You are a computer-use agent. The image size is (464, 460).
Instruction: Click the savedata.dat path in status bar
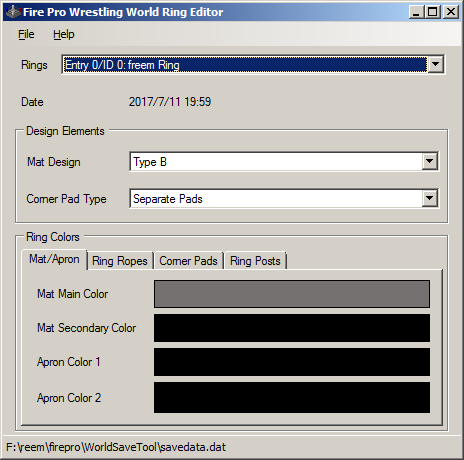click(116, 447)
